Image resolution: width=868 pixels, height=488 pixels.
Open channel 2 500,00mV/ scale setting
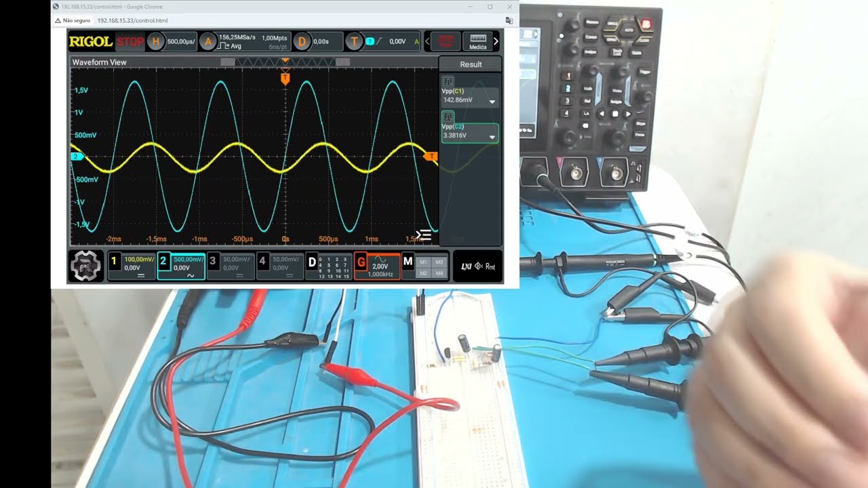tap(189, 259)
